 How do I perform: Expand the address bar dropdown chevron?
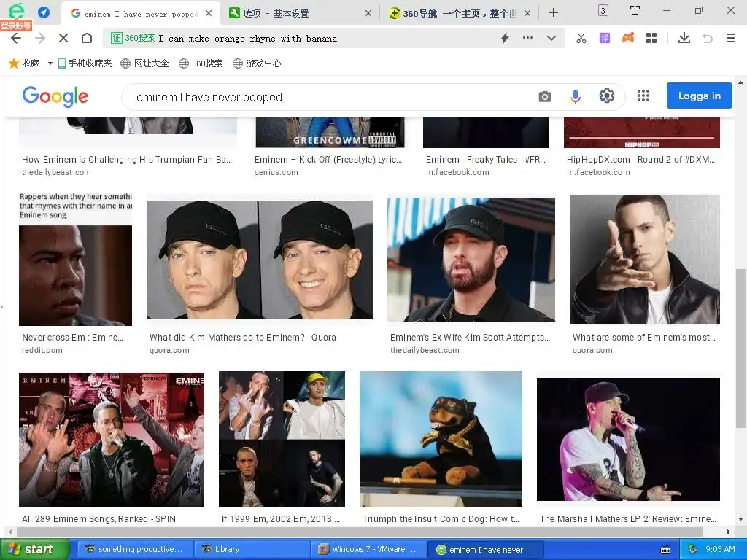551,38
